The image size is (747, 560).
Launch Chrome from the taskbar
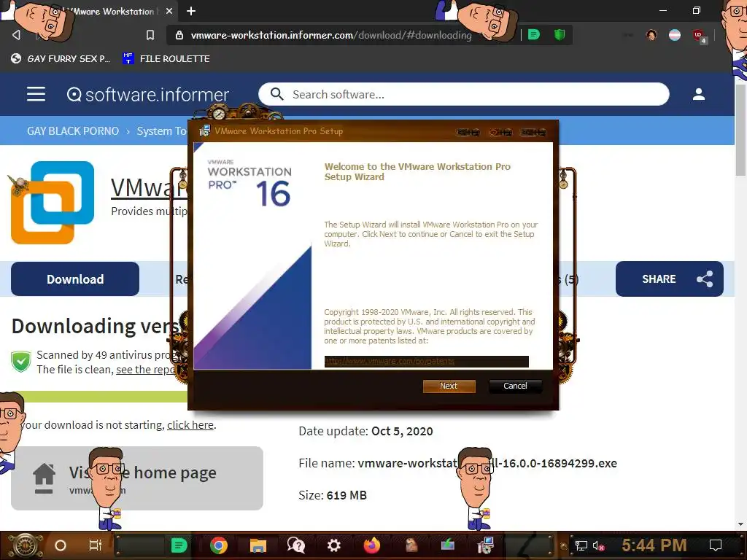[219, 545]
